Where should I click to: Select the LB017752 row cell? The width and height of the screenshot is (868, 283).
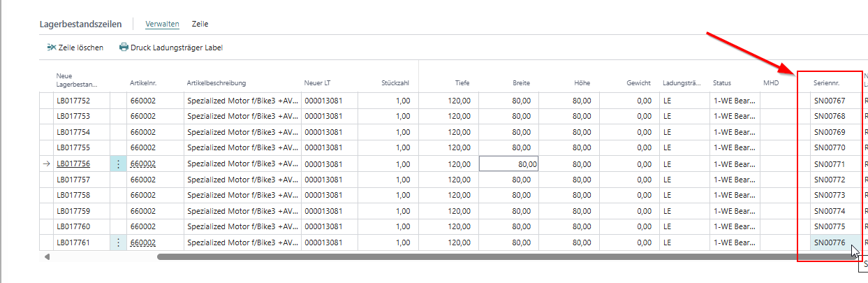pos(73,101)
